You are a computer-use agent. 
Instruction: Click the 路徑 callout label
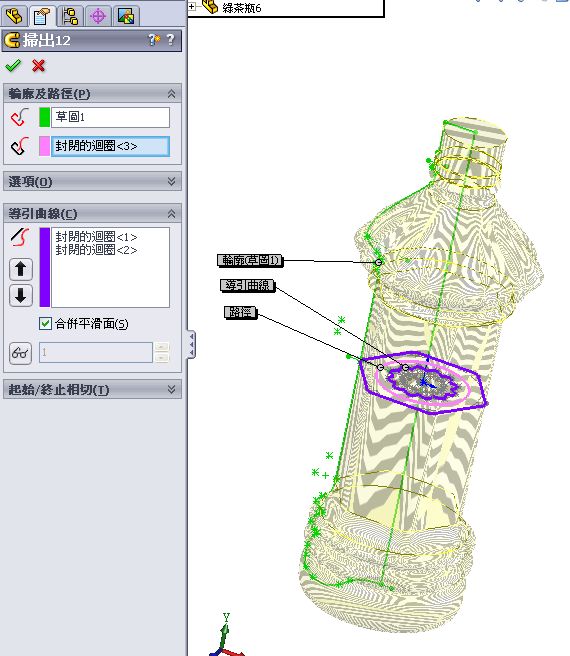click(x=241, y=312)
